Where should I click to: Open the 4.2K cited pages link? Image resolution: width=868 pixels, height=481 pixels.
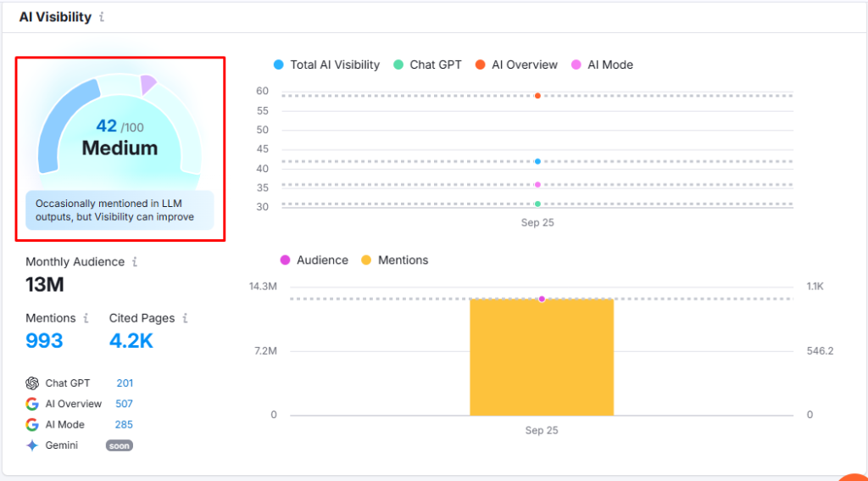[131, 341]
